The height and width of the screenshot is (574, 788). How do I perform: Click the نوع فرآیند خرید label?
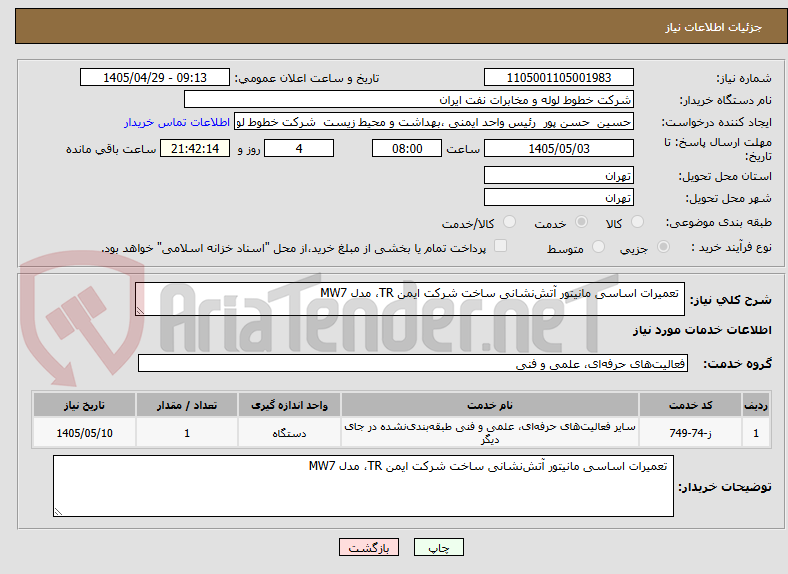tap(732, 247)
